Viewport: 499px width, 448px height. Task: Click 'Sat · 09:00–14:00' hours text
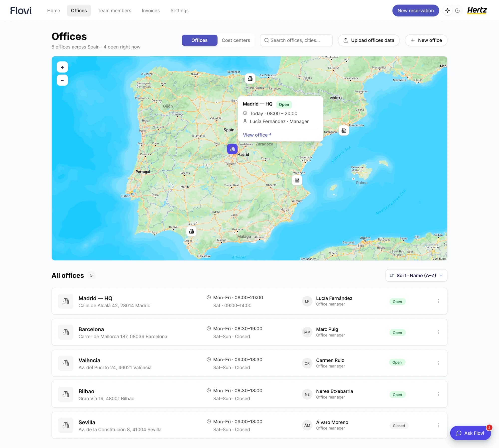click(x=232, y=305)
